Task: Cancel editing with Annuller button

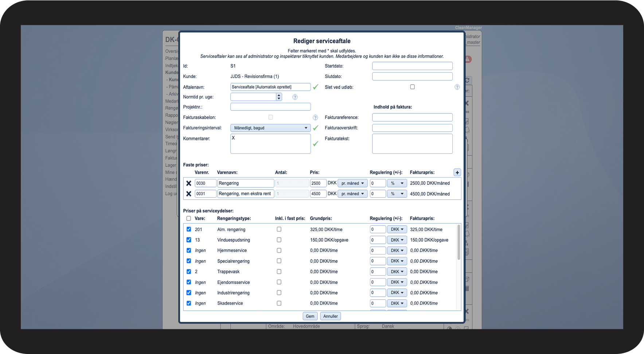Action: tap(330, 316)
